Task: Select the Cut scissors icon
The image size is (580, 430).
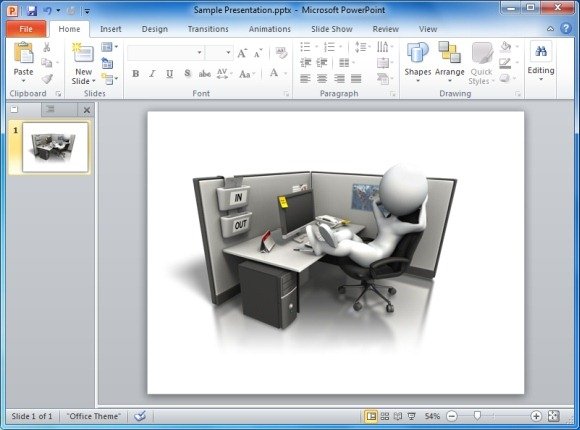Action: coord(47,47)
